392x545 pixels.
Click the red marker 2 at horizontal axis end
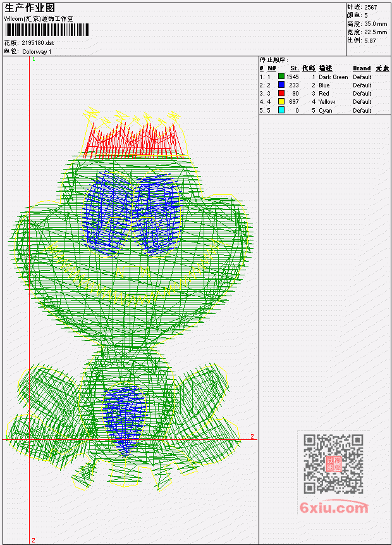coord(252,436)
